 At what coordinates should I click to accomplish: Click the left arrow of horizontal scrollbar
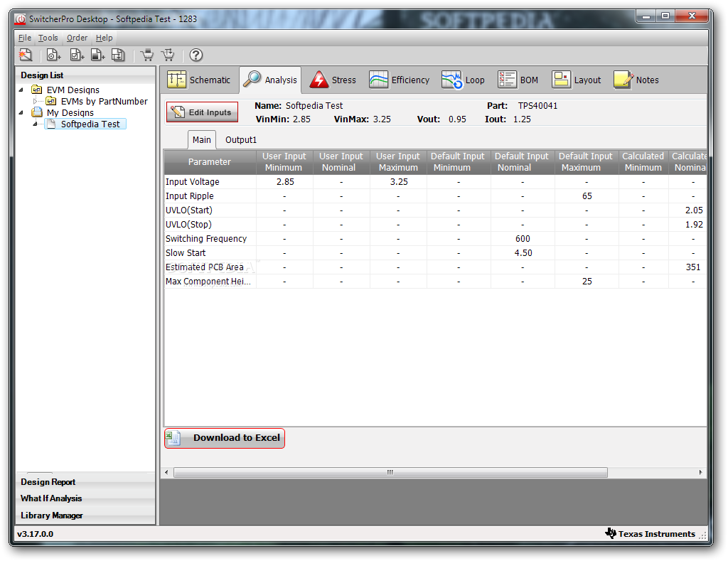pyautogui.click(x=166, y=472)
